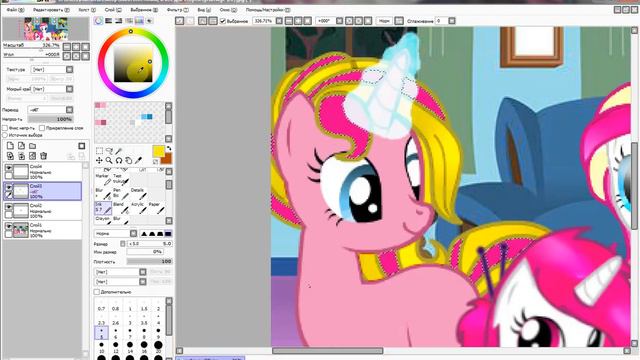
Task: Click the navigator preview thumbnail
Action: coord(46,29)
